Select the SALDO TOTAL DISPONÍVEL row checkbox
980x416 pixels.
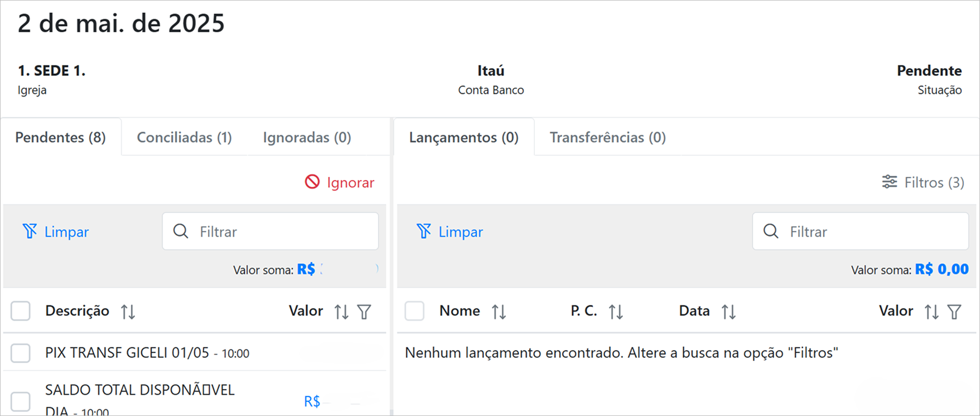(x=21, y=401)
